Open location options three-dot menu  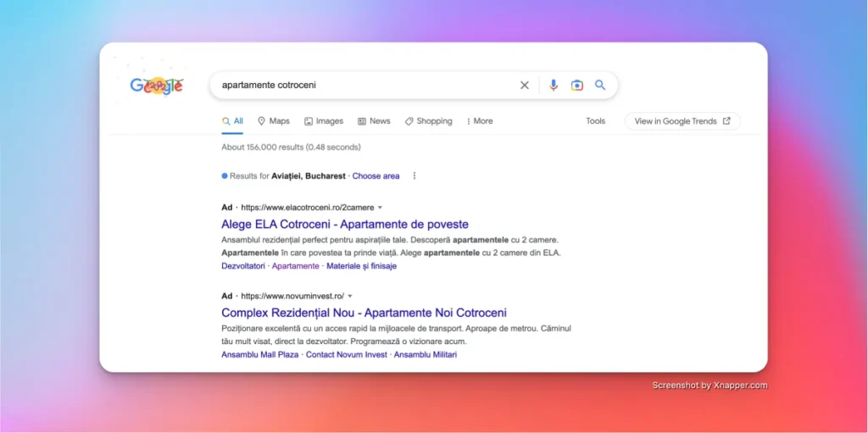point(414,176)
